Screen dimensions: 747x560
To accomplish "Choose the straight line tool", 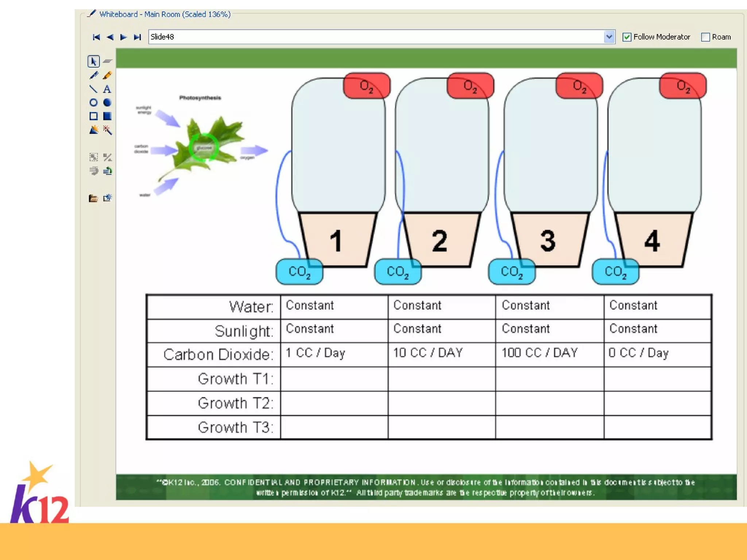I will 93,89.
